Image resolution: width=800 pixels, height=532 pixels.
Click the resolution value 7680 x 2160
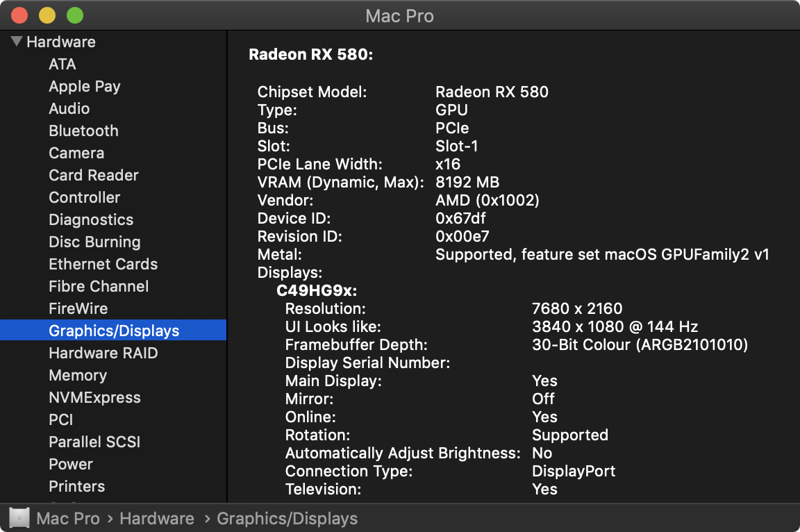point(577,308)
